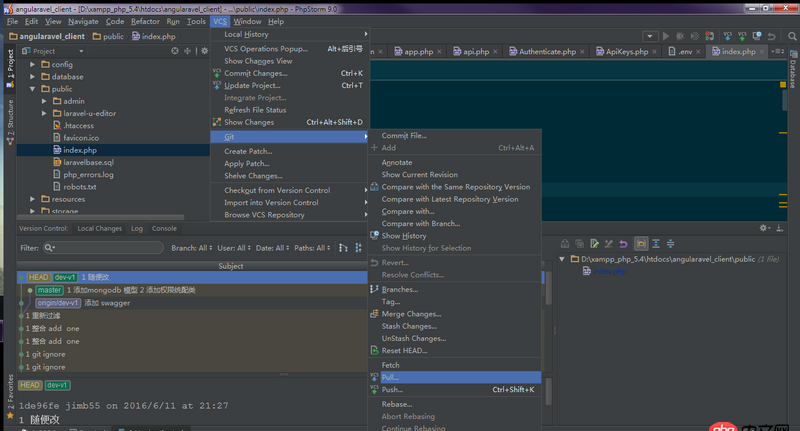
Task: Select laravelbase.sql file in project tree
Action: coord(88,162)
